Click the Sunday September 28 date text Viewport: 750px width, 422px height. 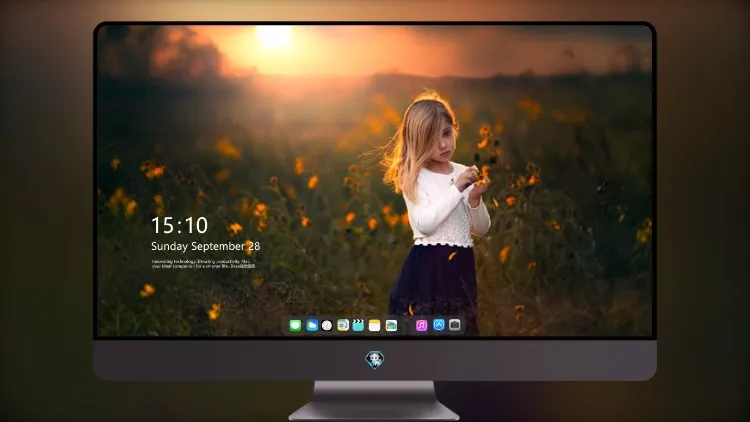(x=206, y=246)
